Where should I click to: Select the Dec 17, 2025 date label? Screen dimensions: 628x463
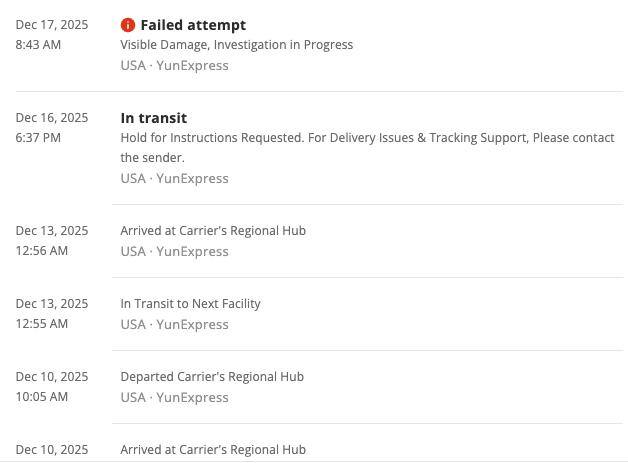point(52,25)
